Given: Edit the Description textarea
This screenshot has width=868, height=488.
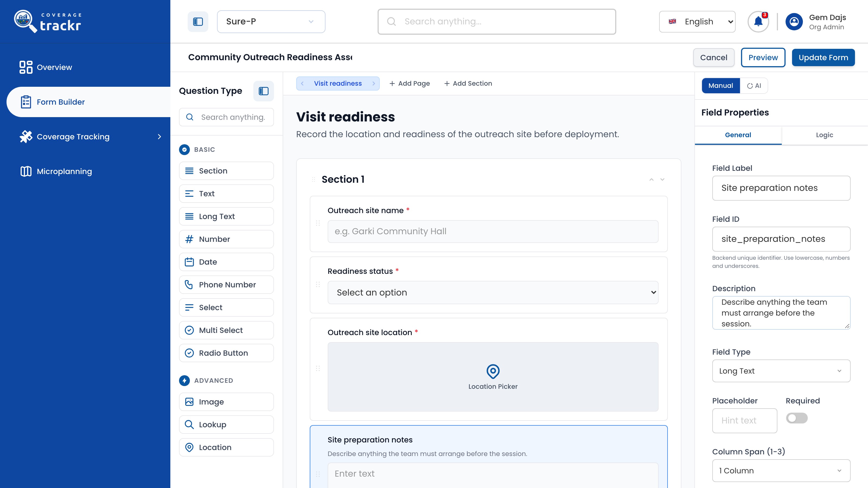Looking at the screenshot, I should tap(781, 313).
